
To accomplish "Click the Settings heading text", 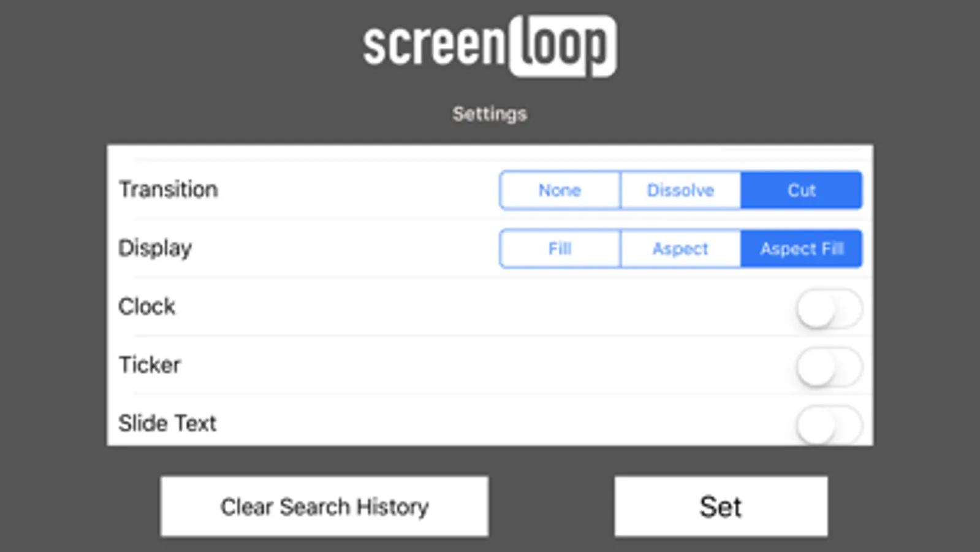I will coord(489,113).
